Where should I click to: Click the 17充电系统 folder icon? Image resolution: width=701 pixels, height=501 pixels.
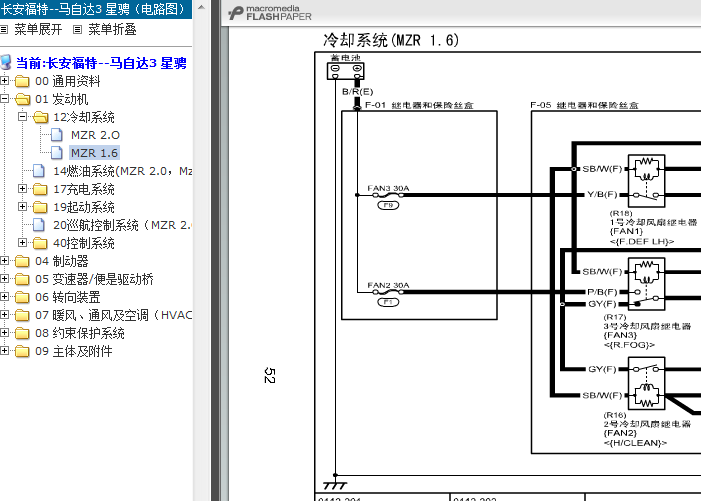coord(40,189)
